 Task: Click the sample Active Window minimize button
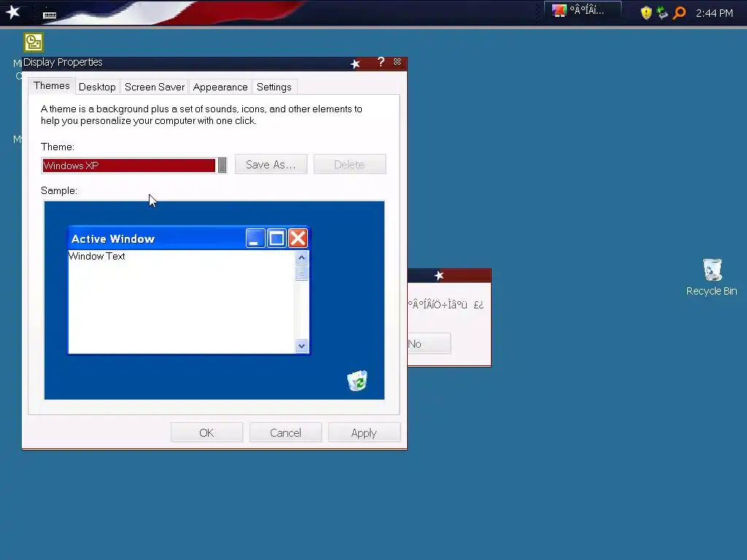[x=255, y=238]
